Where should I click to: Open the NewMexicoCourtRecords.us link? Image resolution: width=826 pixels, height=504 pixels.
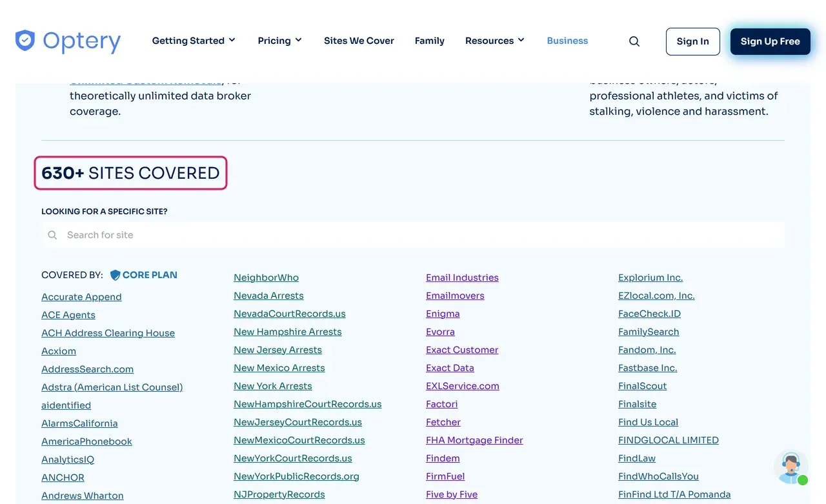tap(299, 440)
